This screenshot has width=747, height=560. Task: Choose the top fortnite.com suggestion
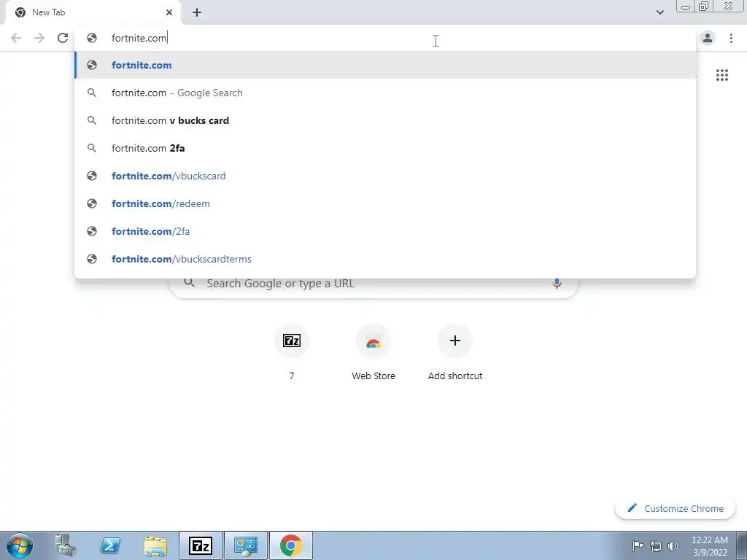click(x=385, y=65)
